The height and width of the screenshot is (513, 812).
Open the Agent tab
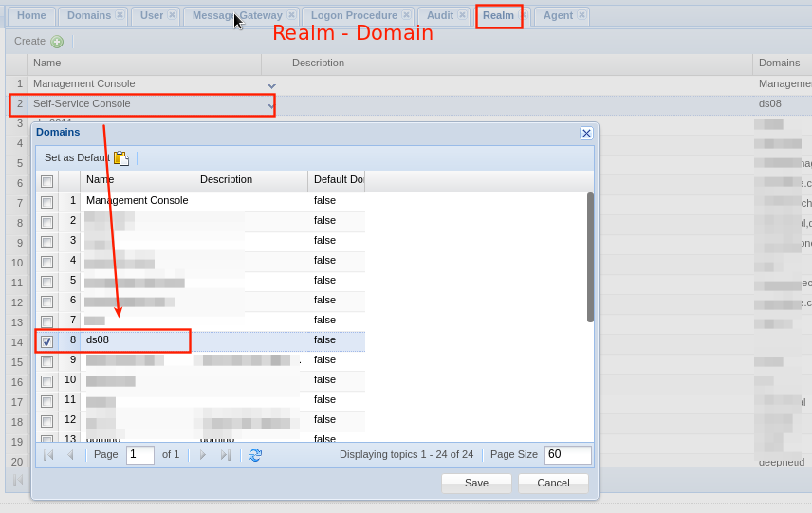(557, 15)
